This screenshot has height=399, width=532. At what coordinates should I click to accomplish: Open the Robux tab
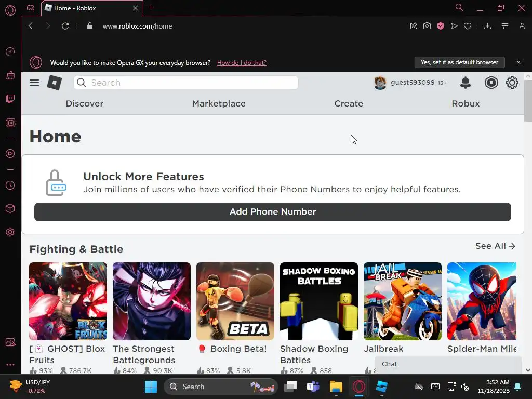click(x=465, y=103)
